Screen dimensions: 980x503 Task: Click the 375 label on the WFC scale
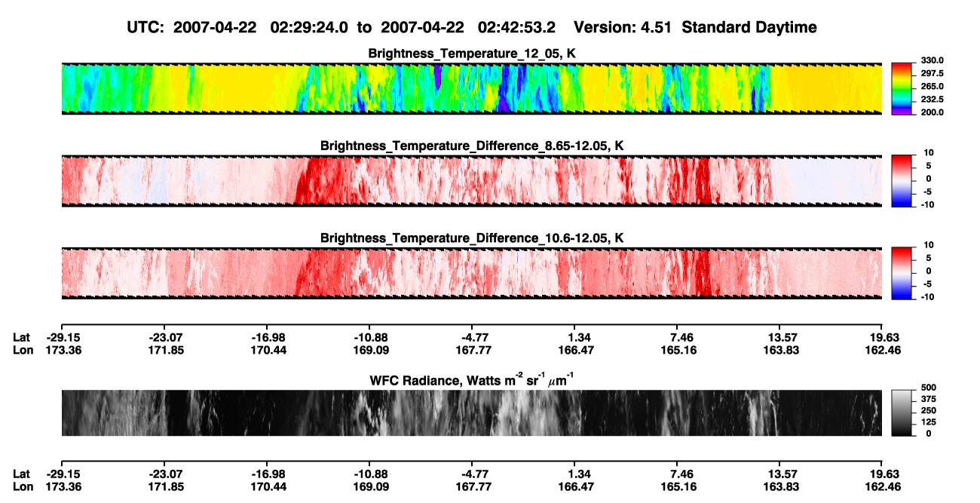(x=929, y=399)
